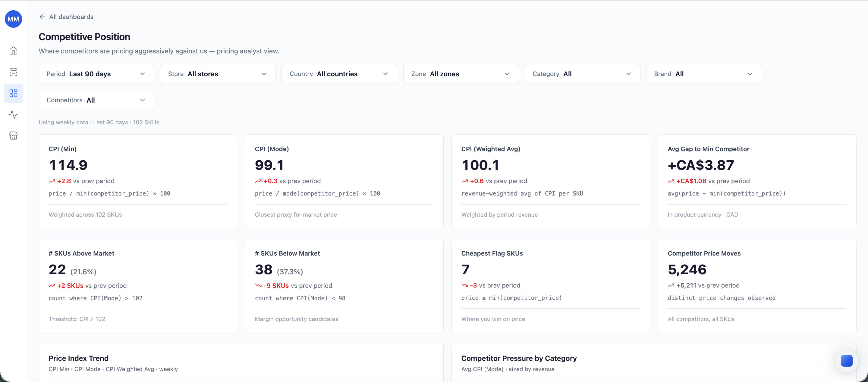Click the Cheapest Flag SKUs value 7
This screenshot has width=868, height=382.
pos(465,269)
